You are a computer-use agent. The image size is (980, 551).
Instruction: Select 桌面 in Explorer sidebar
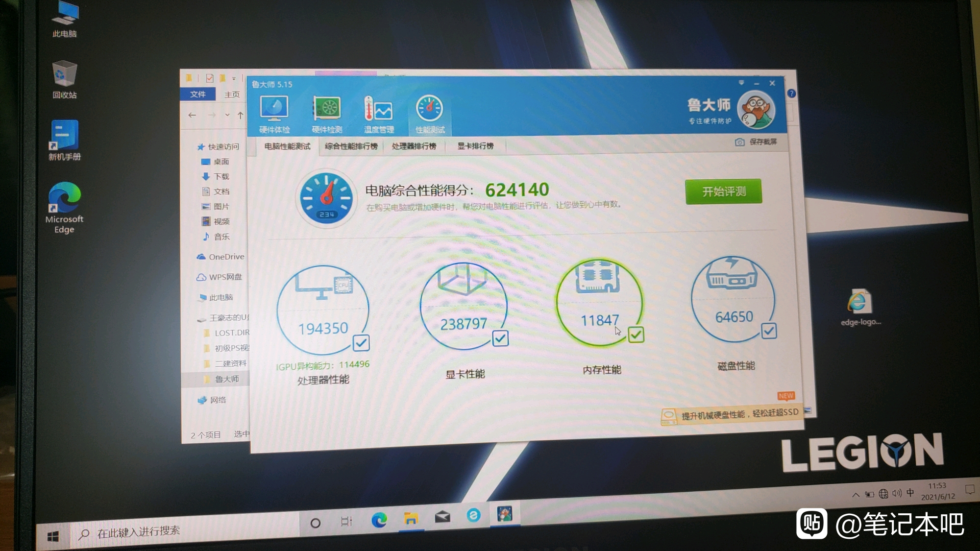tap(215, 162)
